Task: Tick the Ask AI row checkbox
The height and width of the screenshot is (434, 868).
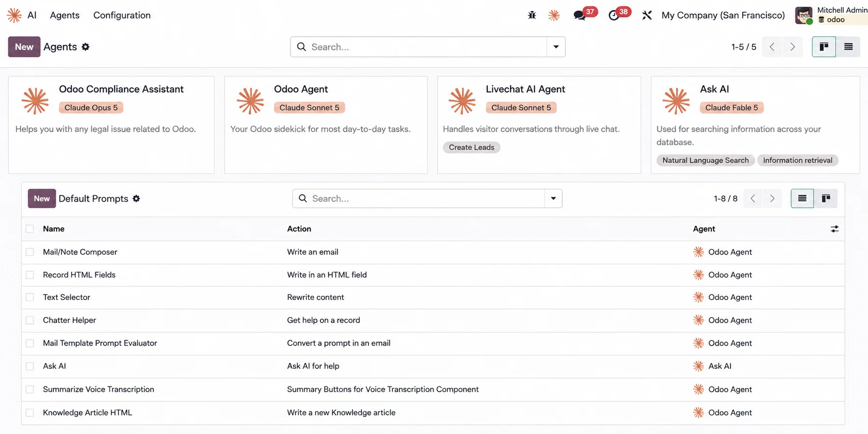Action: [x=30, y=366]
